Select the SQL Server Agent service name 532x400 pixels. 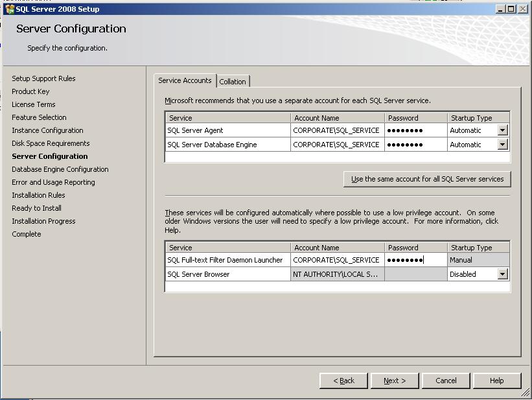(195, 130)
